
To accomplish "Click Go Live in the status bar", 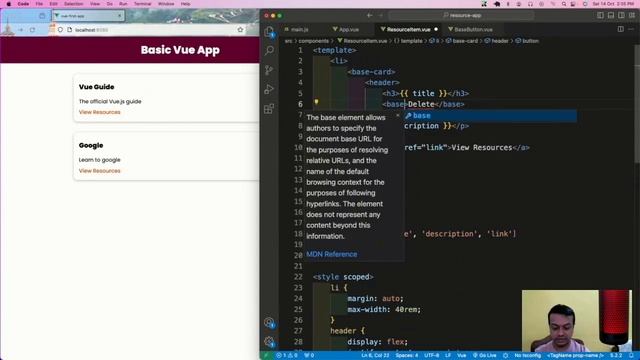I will (484, 356).
